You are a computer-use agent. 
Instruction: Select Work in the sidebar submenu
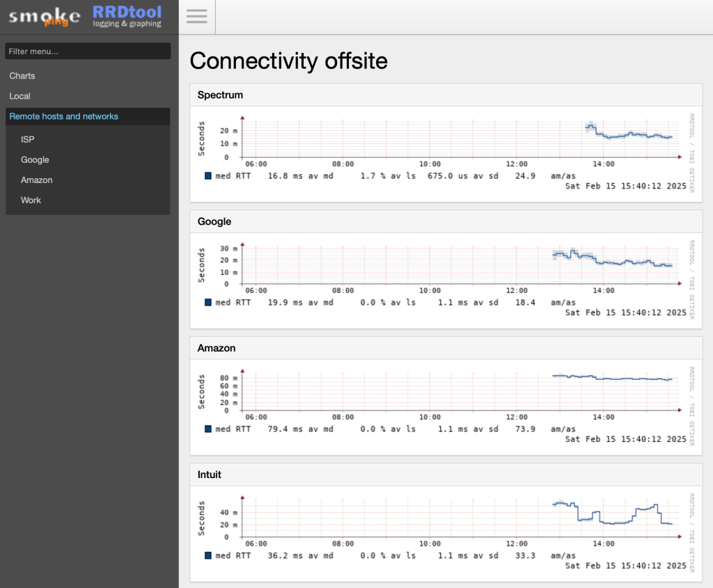tap(31, 200)
